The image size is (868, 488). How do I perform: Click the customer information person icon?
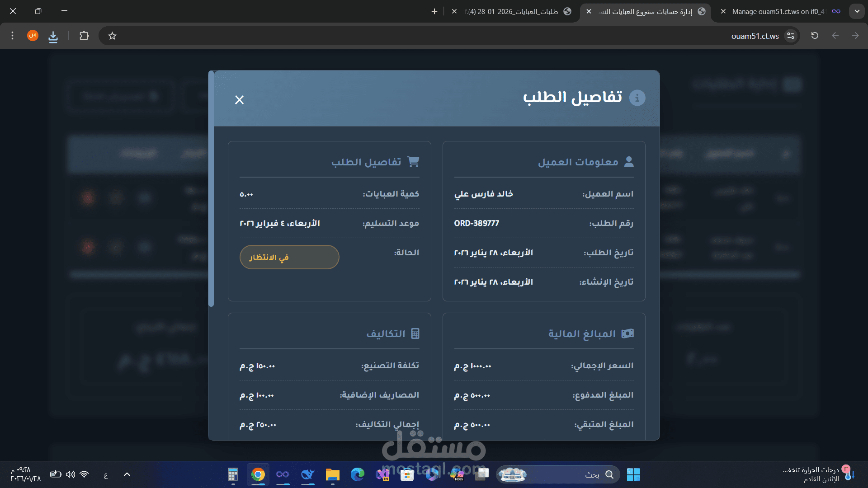click(x=629, y=162)
